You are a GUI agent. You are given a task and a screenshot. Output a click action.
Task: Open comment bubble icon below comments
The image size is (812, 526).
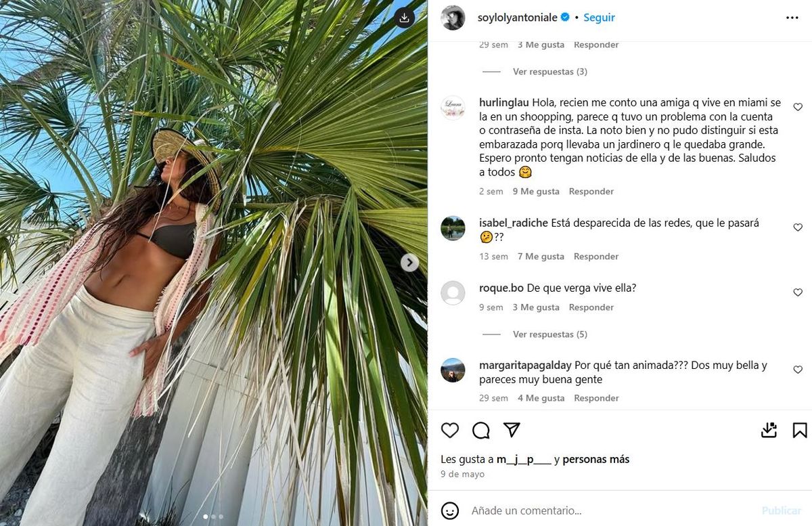[481, 430]
